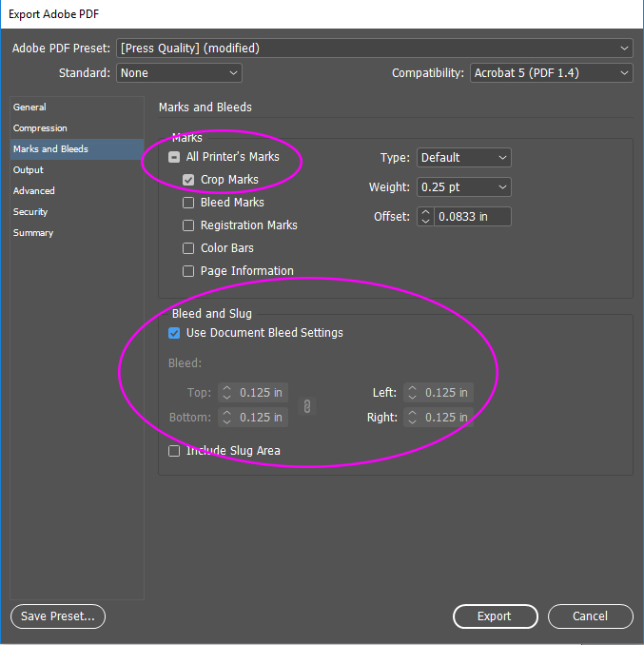This screenshot has width=644, height=645.
Task: Enable Include Slug Area checkbox
Action: pyautogui.click(x=174, y=451)
